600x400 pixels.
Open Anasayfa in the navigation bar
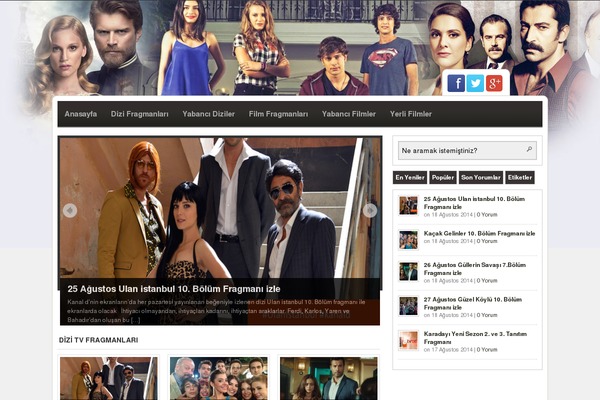coord(81,114)
